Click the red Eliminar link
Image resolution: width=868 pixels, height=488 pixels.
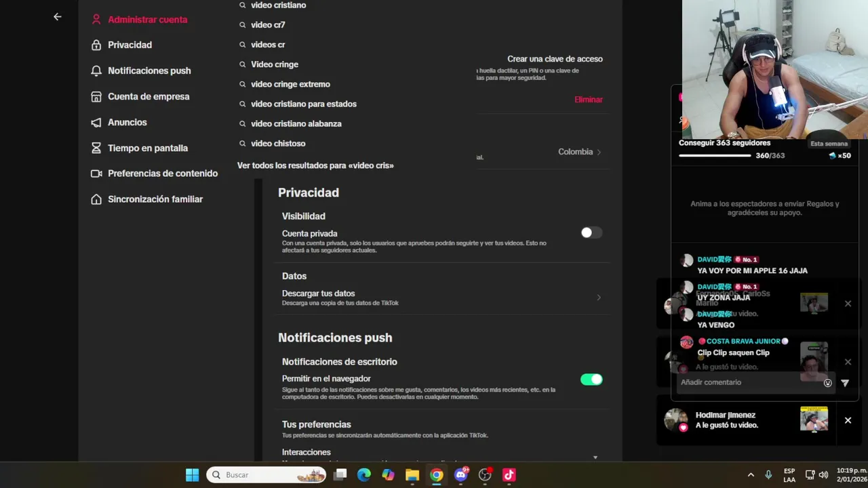click(x=589, y=100)
